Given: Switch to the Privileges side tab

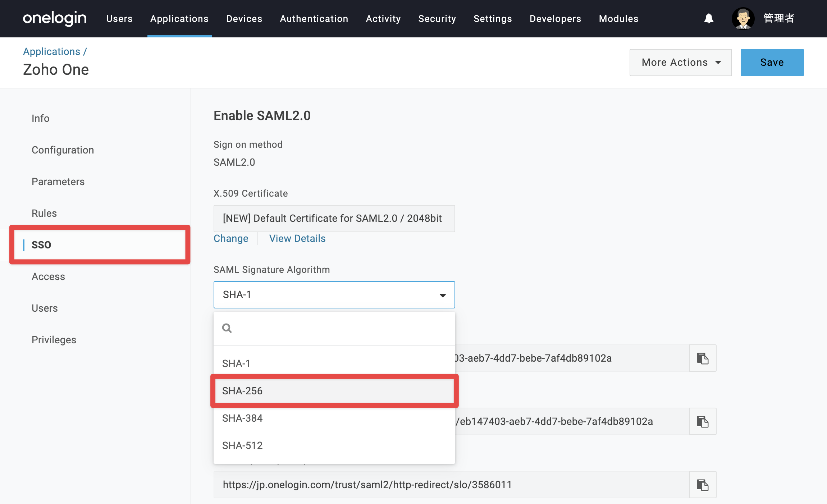Looking at the screenshot, I should point(54,340).
